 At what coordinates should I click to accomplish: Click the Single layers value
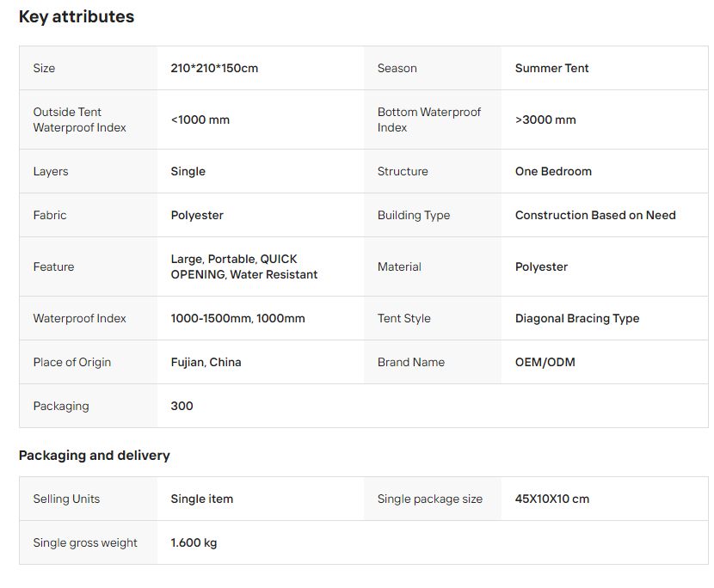[188, 171]
